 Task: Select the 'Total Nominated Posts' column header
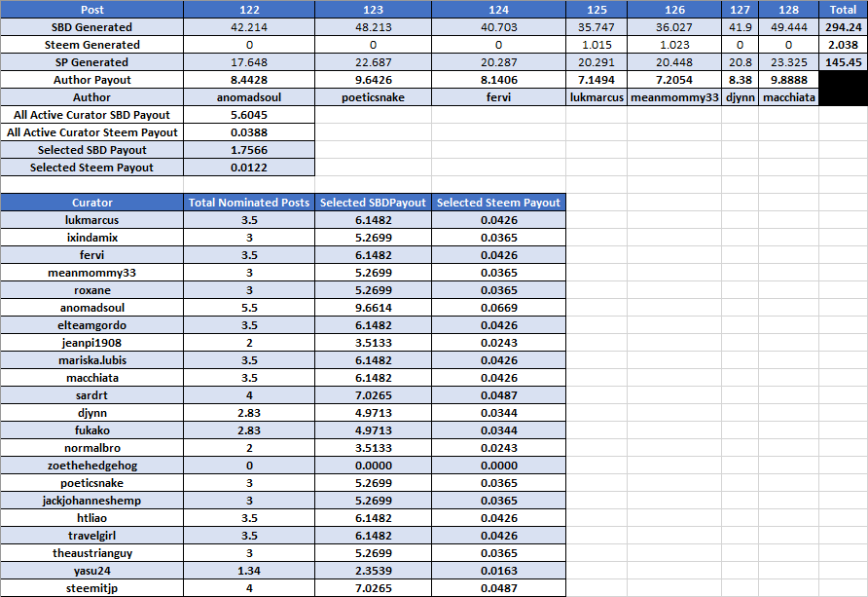pyautogui.click(x=249, y=203)
